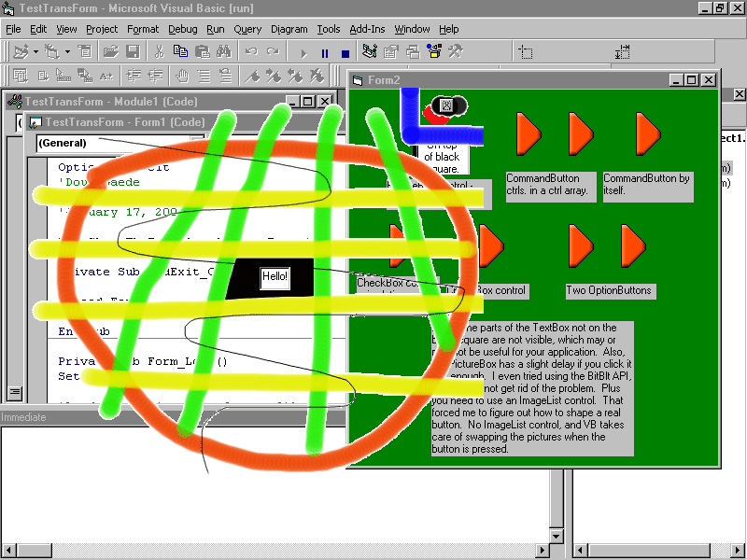Click the Cut scissors icon

[159, 52]
